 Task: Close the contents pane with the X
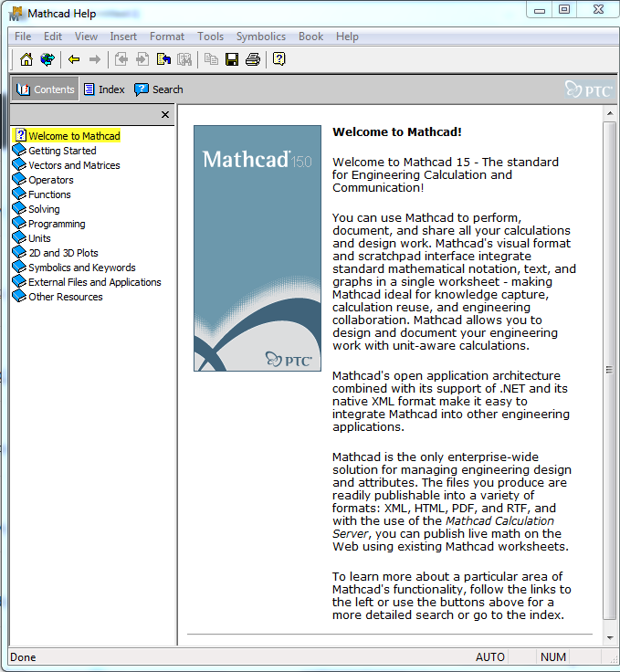tap(165, 114)
